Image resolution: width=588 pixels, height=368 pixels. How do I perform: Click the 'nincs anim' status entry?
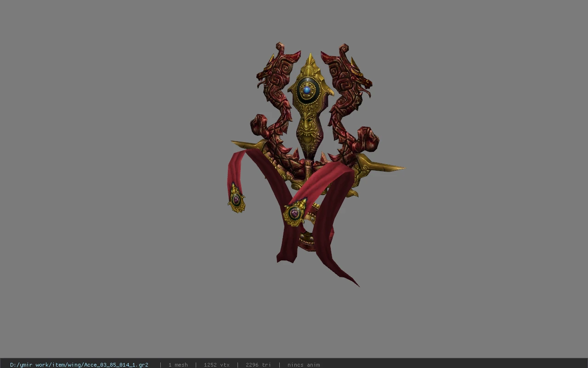(304, 365)
